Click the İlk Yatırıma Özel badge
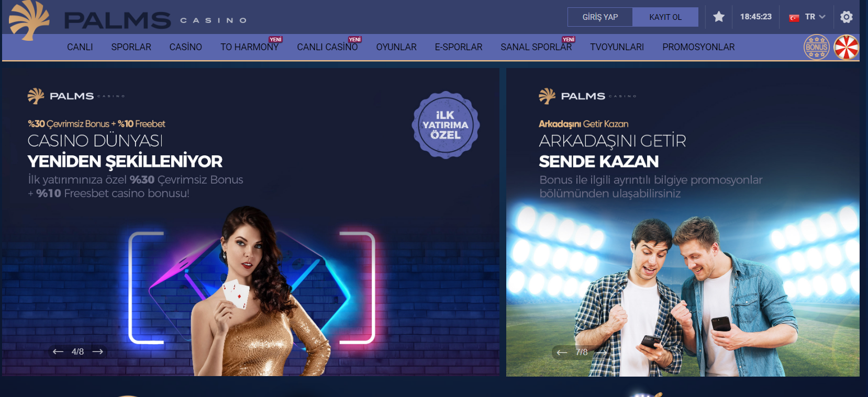 point(446,125)
